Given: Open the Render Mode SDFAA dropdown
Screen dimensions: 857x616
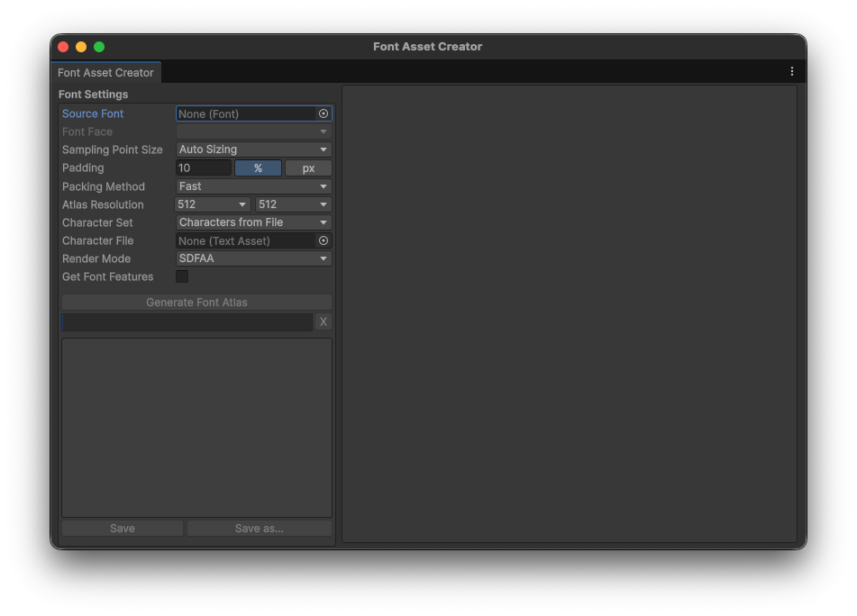Looking at the screenshot, I should pyautogui.click(x=253, y=258).
